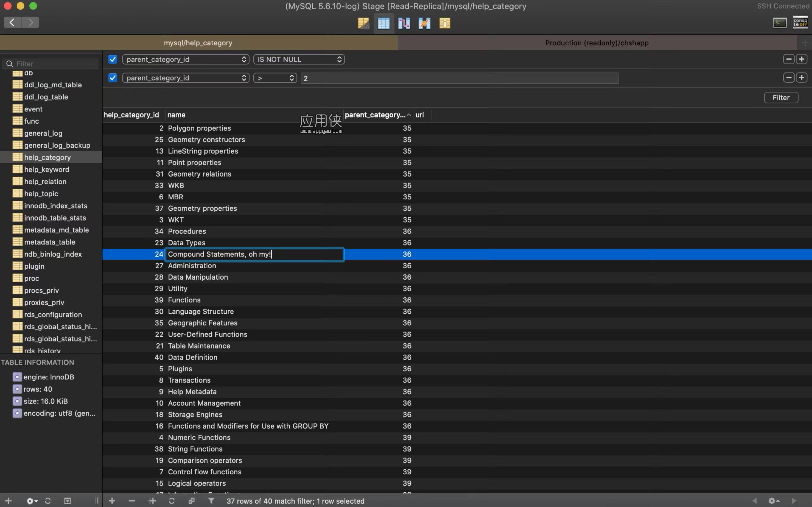Click the Filter button
The image size is (812, 507).
click(x=781, y=98)
